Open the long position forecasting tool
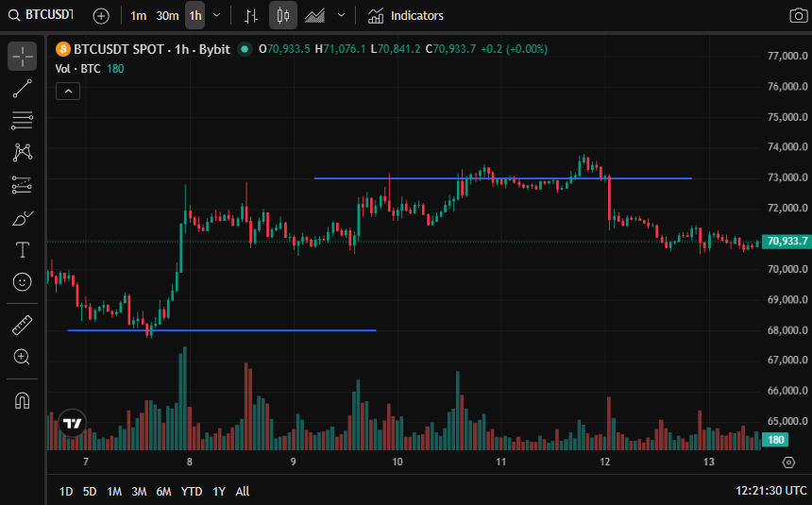This screenshot has height=505, width=812. (x=23, y=185)
